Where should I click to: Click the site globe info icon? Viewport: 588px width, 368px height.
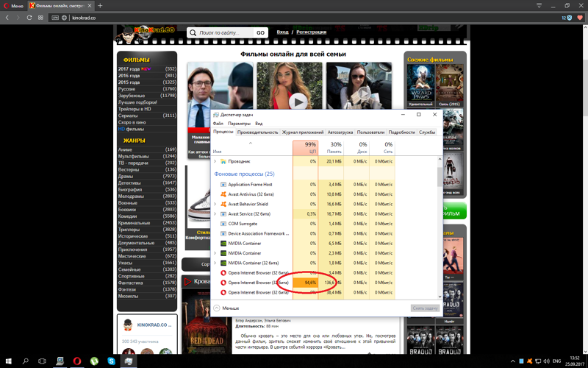pyautogui.click(x=64, y=18)
